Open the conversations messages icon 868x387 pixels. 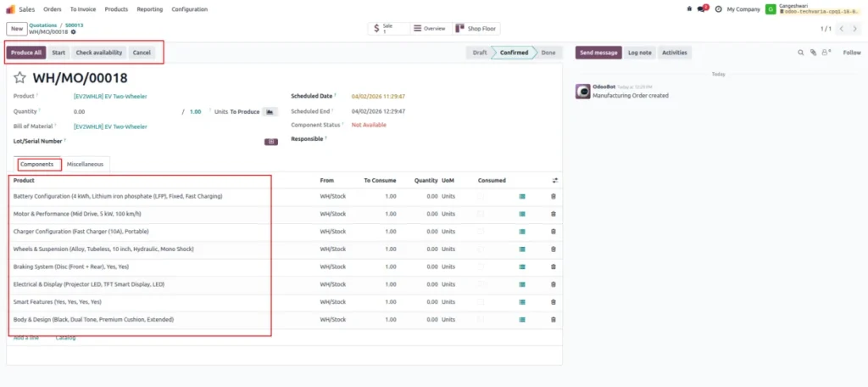point(703,8)
